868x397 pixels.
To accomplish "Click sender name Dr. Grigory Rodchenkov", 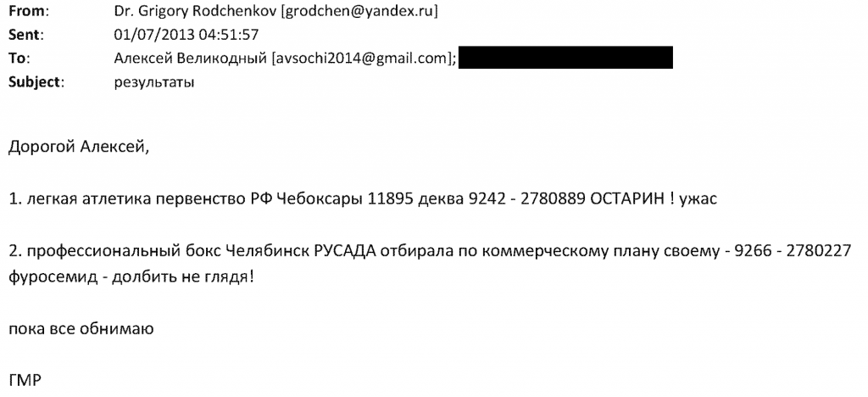I will 196,12.
